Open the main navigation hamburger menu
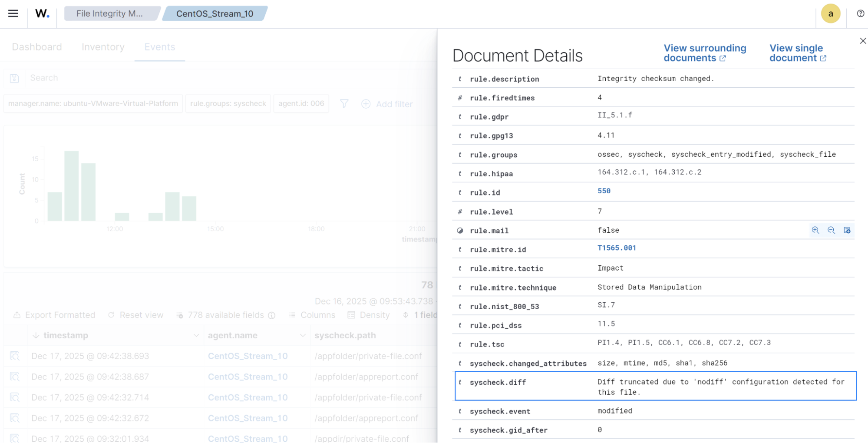 click(x=13, y=13)
